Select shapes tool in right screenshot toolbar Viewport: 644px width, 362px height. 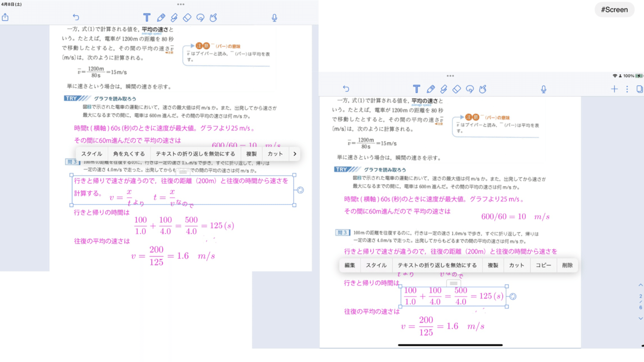pos(483,89)
